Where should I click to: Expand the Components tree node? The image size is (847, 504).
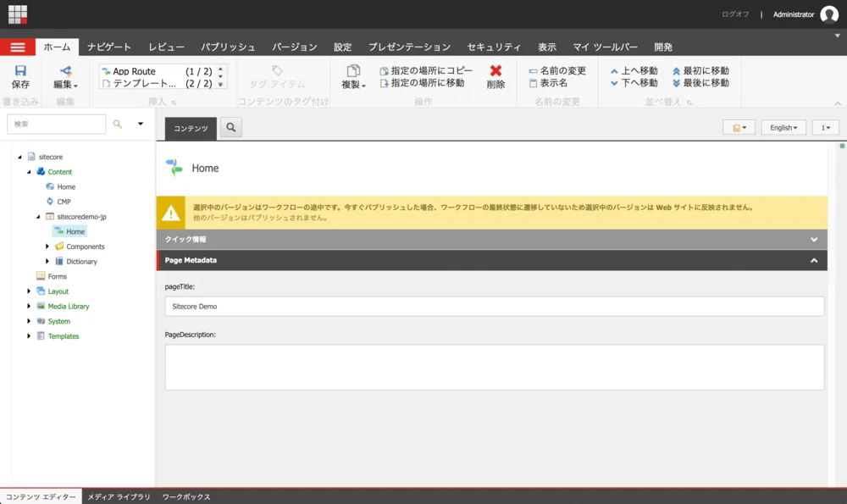(x=47, y=246)
